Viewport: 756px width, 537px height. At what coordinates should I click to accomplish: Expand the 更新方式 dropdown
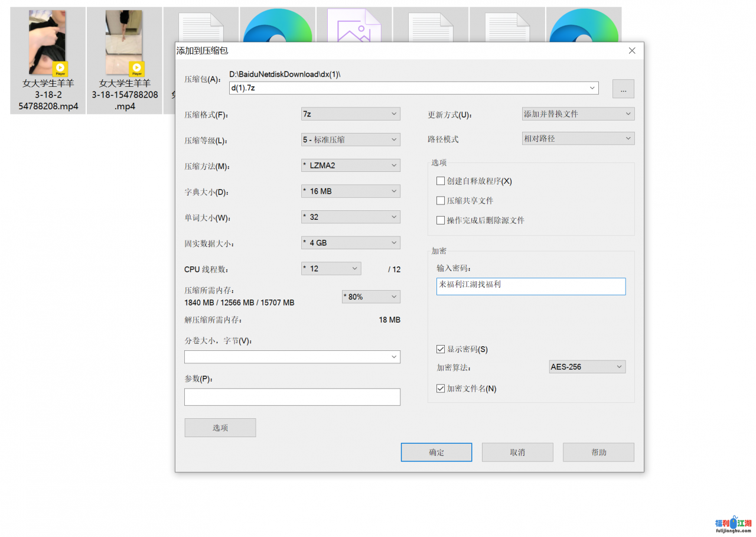578,114
